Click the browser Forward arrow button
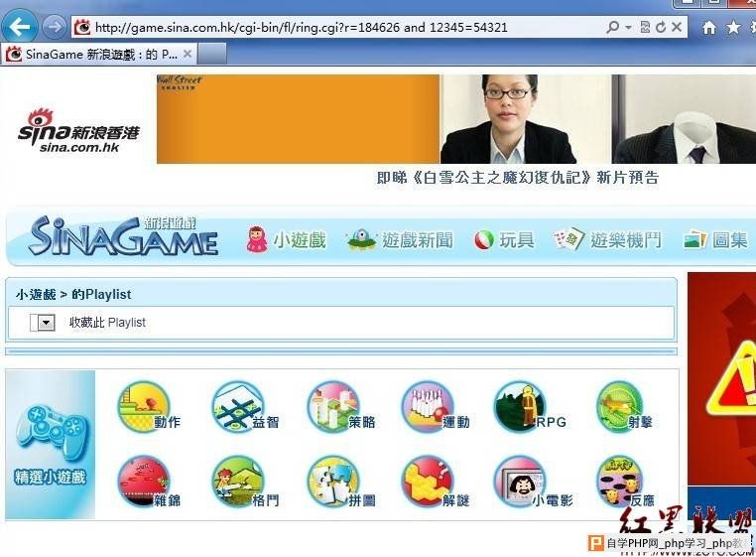 tap(54, 27)
